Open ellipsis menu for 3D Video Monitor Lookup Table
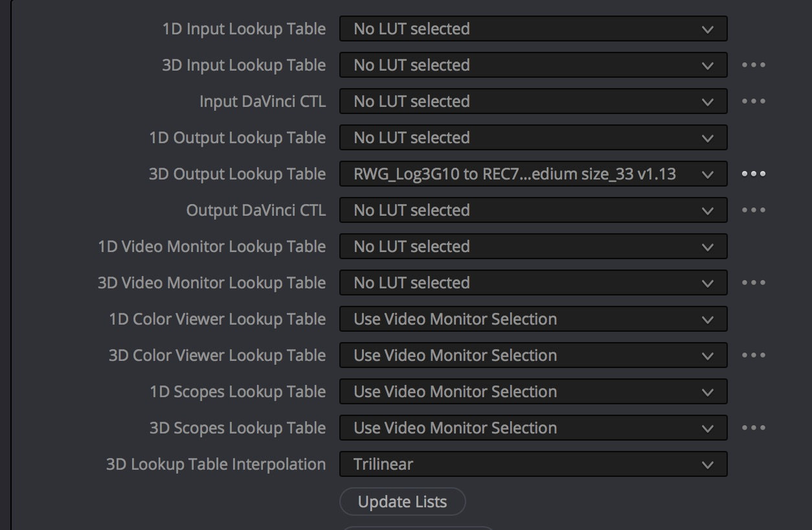 click(x=754, y=283)
